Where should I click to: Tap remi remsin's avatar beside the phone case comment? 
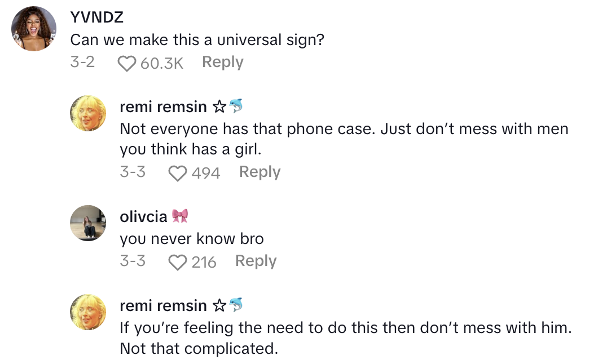coord(88,113)
